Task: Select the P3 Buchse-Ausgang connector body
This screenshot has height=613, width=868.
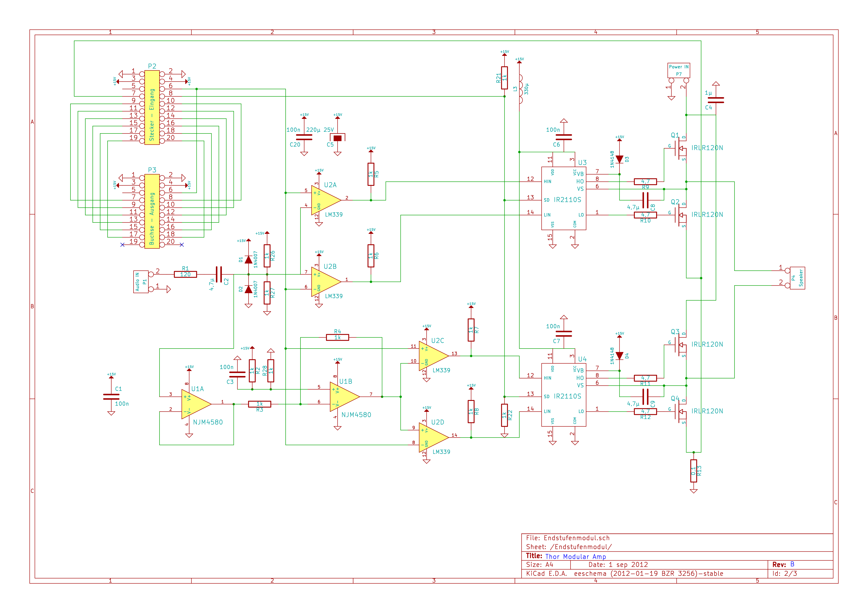Action: pos(152,211)
